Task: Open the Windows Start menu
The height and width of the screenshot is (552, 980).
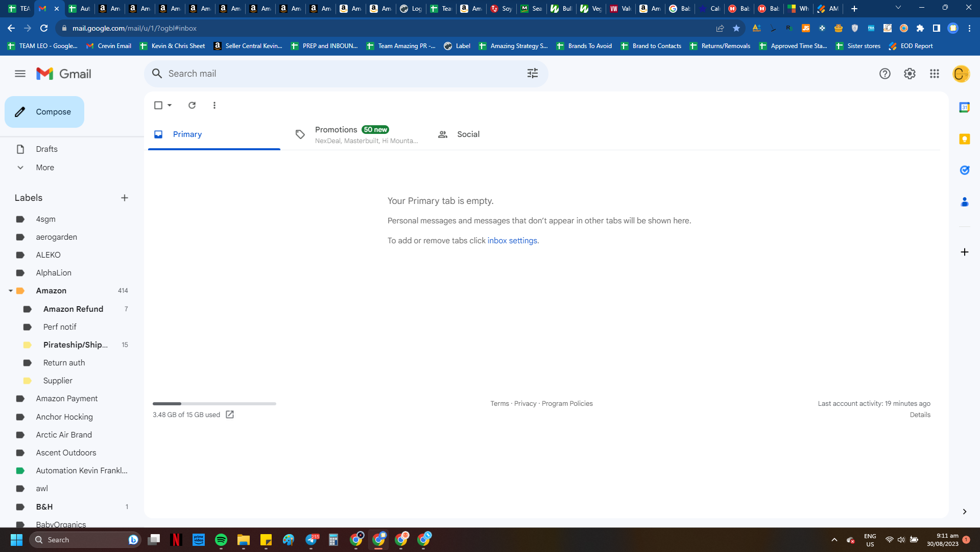Action: (16, 540)
